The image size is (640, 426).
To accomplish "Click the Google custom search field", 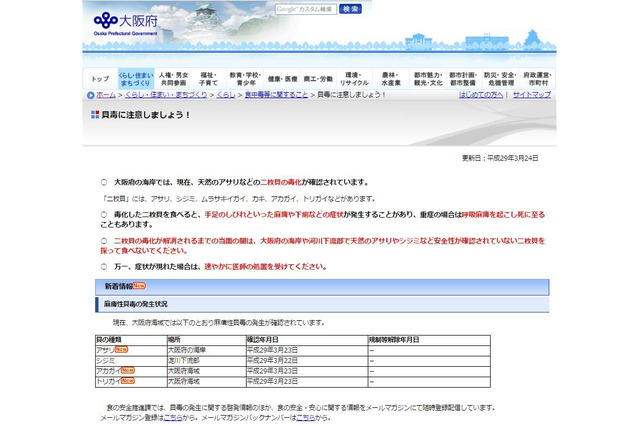I will [x=306, y=9].
